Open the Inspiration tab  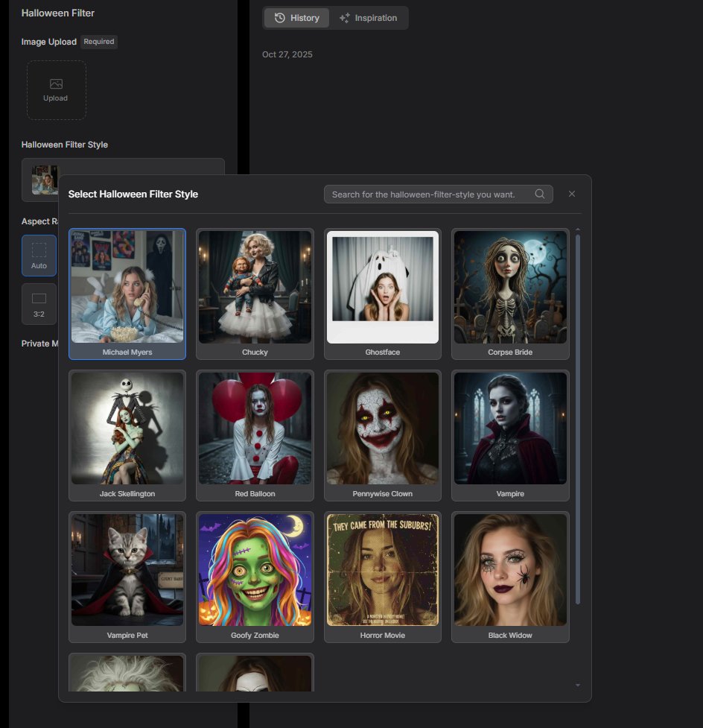point(369,18)
